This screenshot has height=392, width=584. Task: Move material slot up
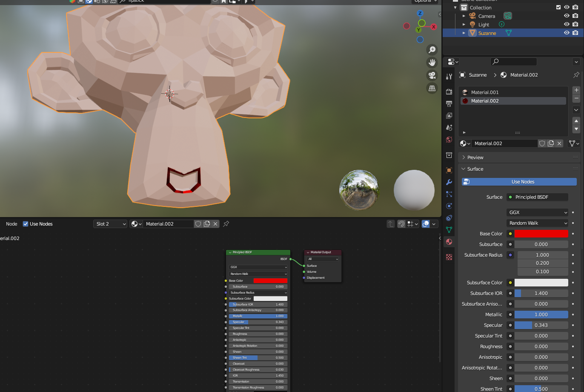tap(576, 121)
